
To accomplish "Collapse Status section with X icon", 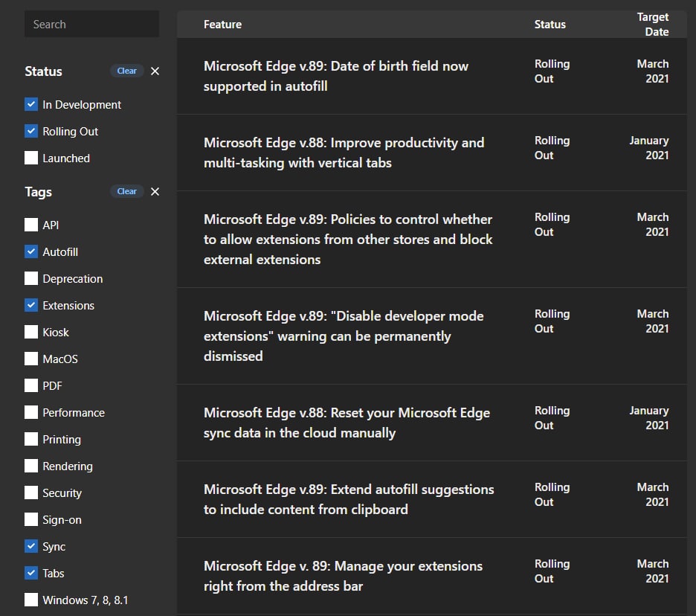I will [155, 71].
